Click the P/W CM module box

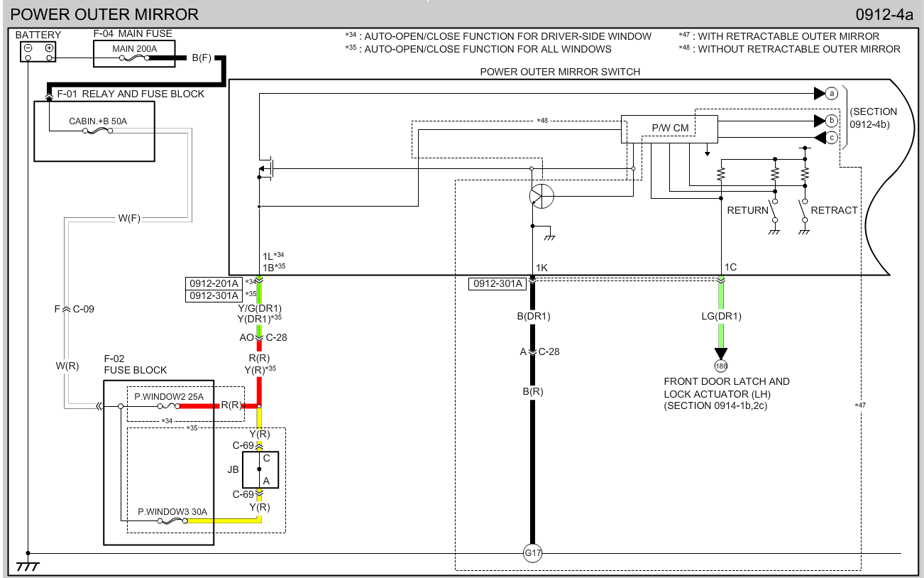(x=669, y=129)
